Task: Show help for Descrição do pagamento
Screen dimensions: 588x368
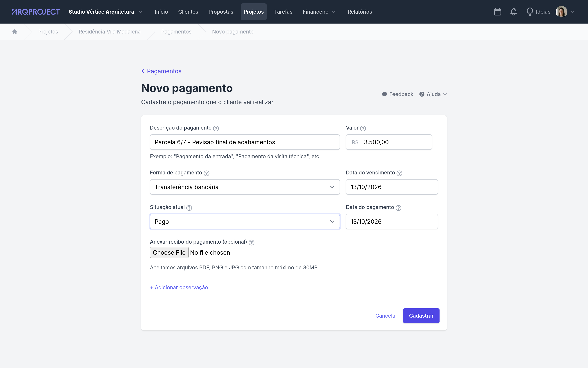Action: point(216,128)
